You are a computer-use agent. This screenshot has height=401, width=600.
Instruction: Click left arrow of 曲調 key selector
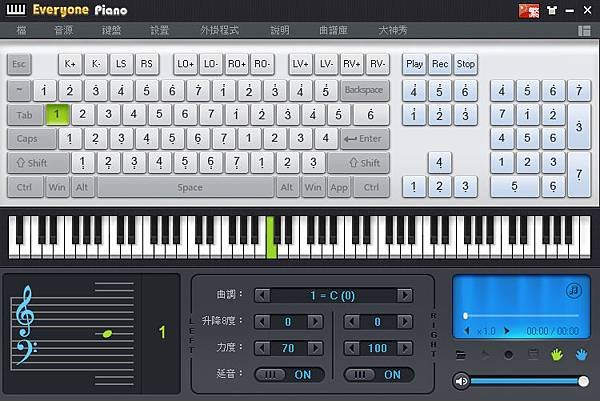262,295
